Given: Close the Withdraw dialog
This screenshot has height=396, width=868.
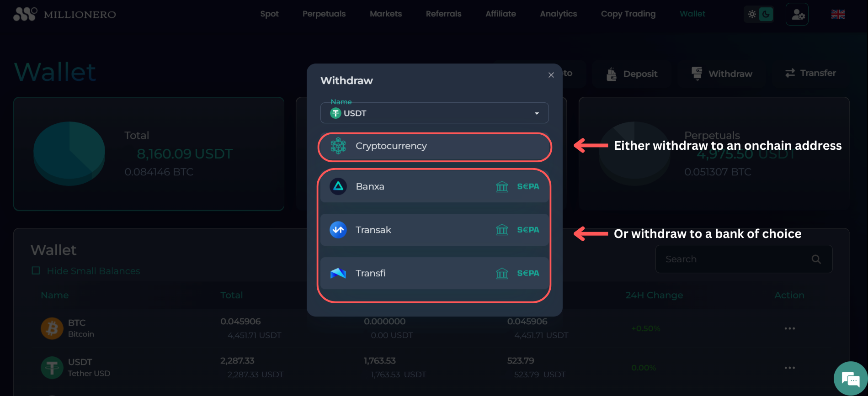Looking at the screenshot, I should click(551, 75).
